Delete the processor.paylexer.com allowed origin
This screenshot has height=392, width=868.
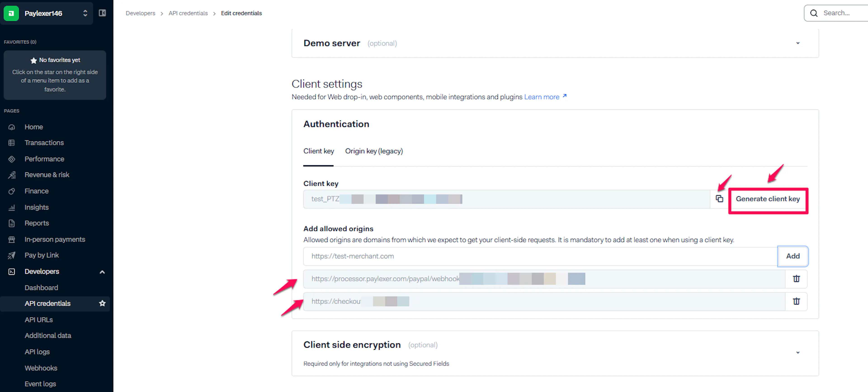coord(796,279)
